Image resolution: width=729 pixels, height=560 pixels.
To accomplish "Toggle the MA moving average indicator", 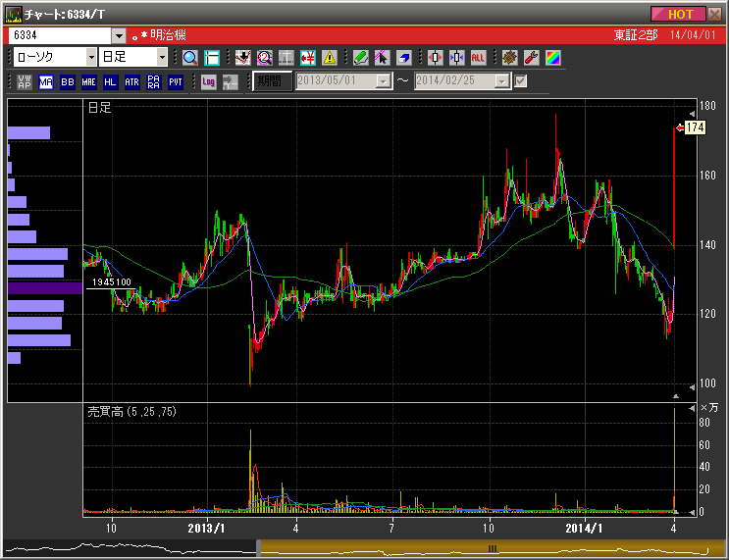I will tap(46, 81).
